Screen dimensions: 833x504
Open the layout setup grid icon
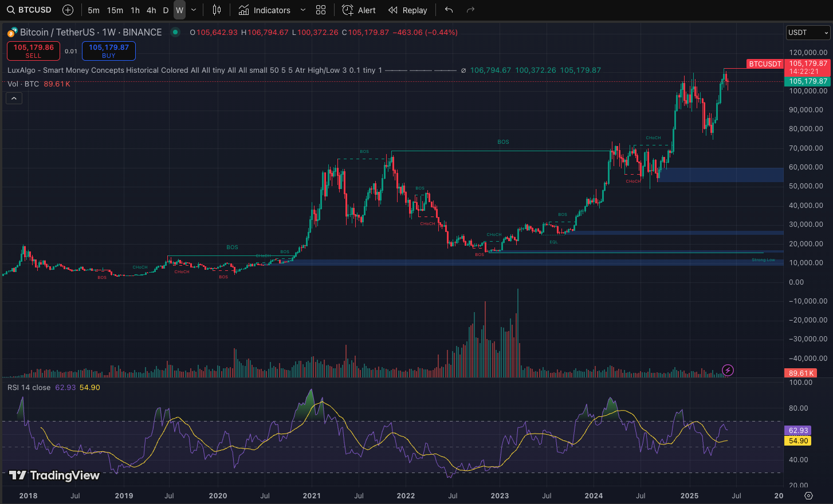(321, 10)
